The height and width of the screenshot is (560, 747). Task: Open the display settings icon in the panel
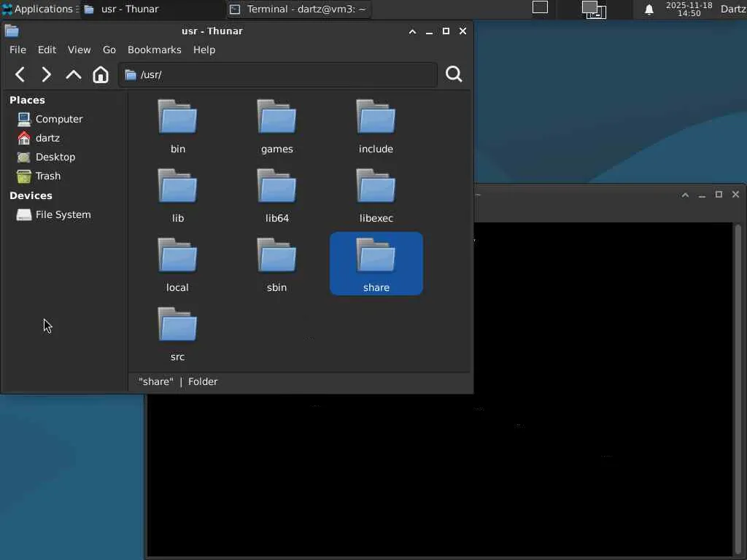click(x=594, y=9)
